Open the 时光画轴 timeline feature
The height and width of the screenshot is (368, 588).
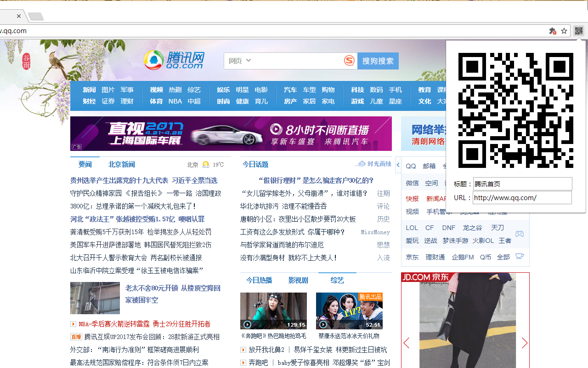pos(373,164)
